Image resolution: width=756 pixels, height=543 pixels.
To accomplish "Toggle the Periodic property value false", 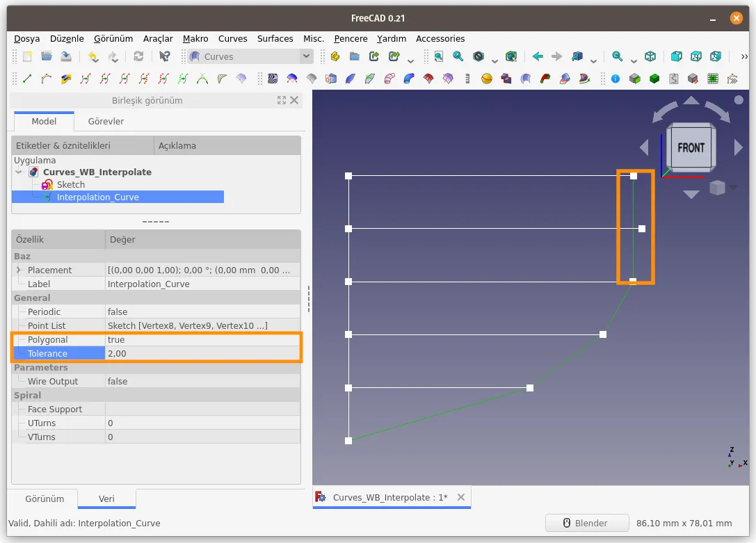I will [x=203, y=311].
